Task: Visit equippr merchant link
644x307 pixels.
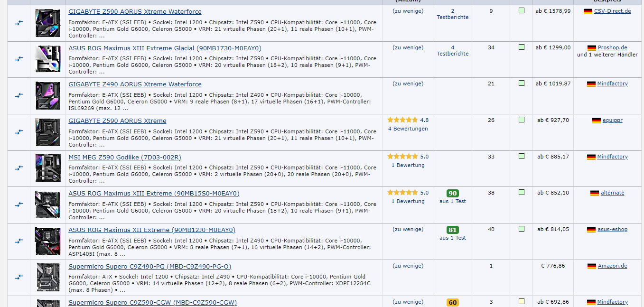Action: click(613, 121)
